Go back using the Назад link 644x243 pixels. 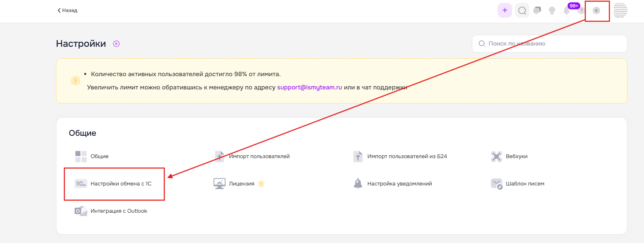(x=67, y=10)
